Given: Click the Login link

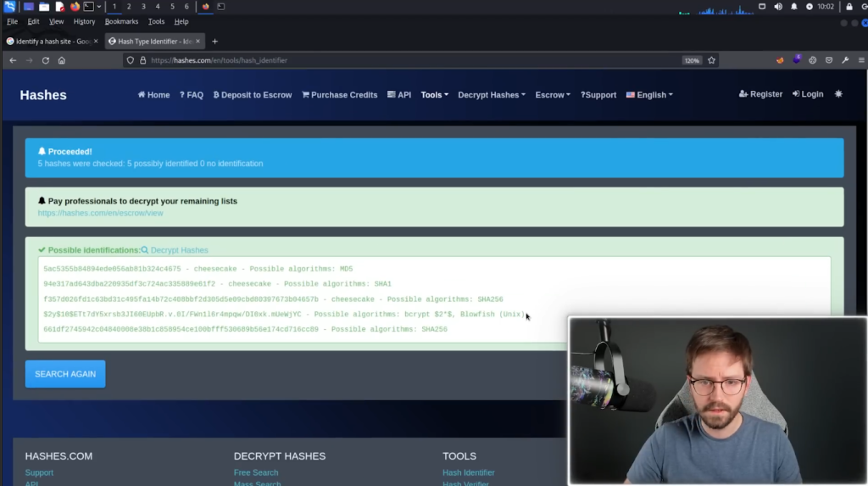Looking at the screenshot, I should click(x=808, y=94).
